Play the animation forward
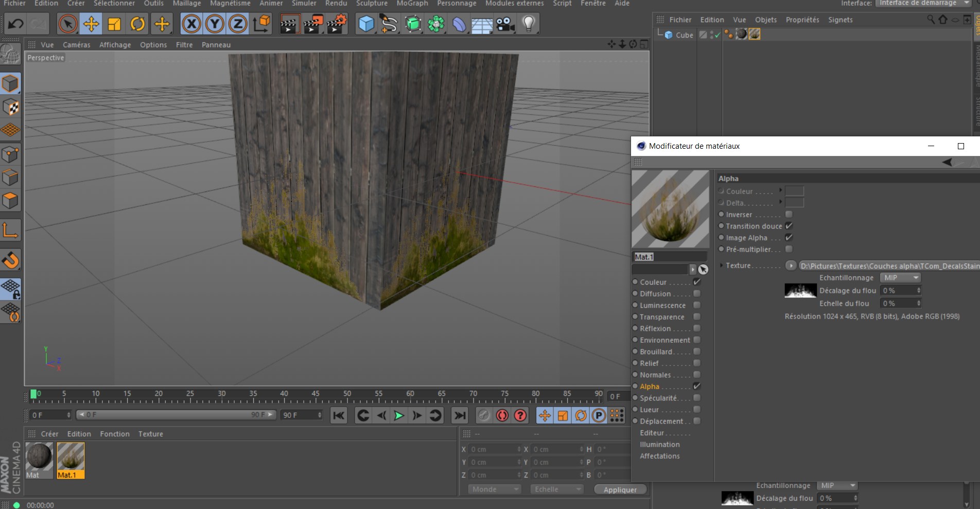This screenshot has height=509, width=980. [399, 415]
